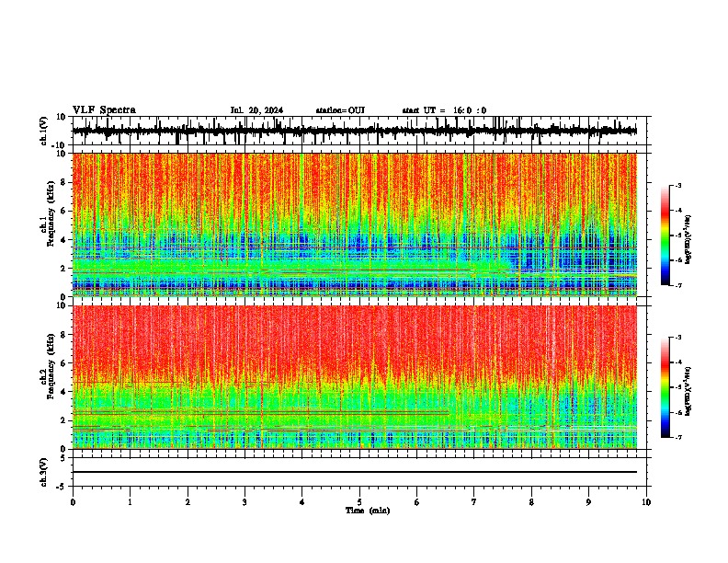728x563 pixels.
Task: Click the time axis tick label "6"
Action: pos(417,502)
